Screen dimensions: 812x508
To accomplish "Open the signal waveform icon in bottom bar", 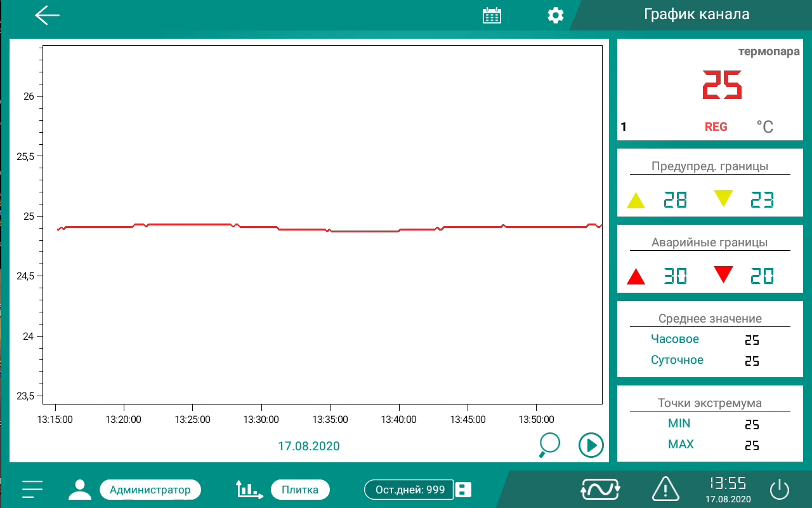I will point(601,489).
